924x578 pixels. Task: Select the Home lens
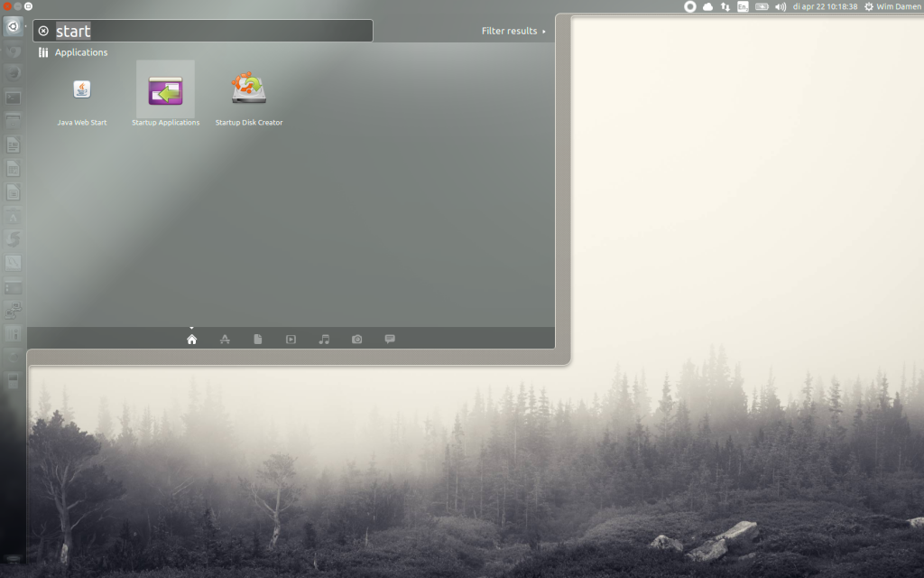point(191,340)
